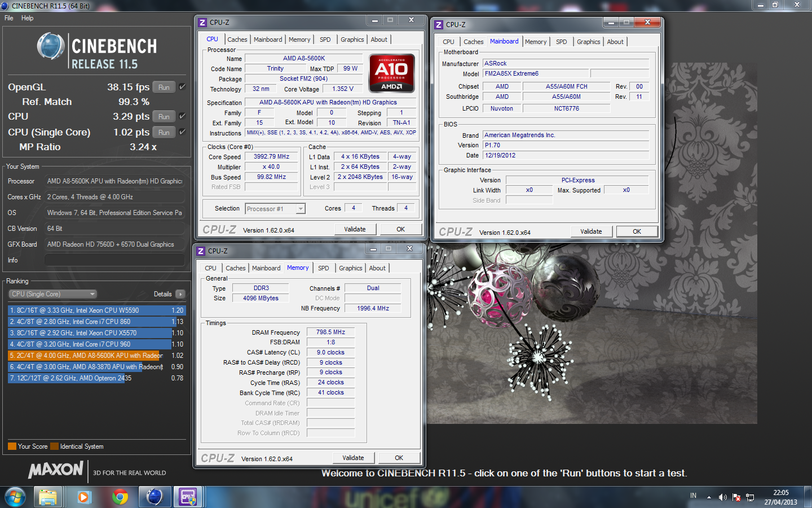Click Validate in Mainboard window

click(591, 231)
